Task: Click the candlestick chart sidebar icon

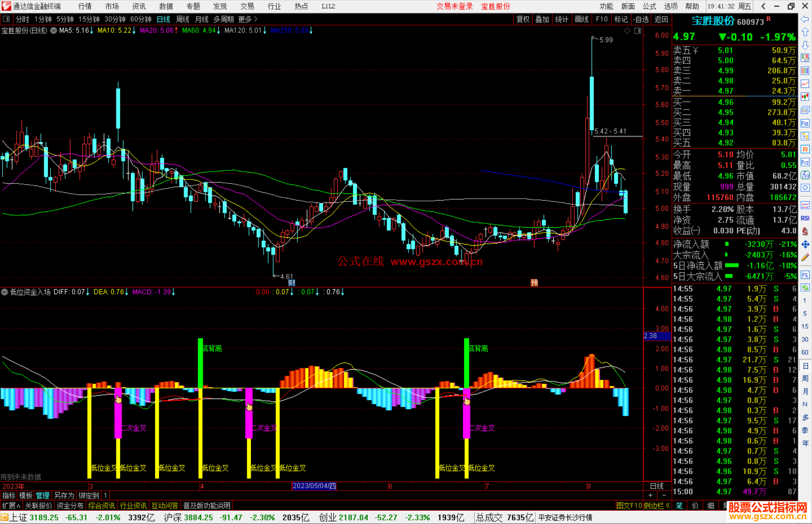Action: (805, 97)
